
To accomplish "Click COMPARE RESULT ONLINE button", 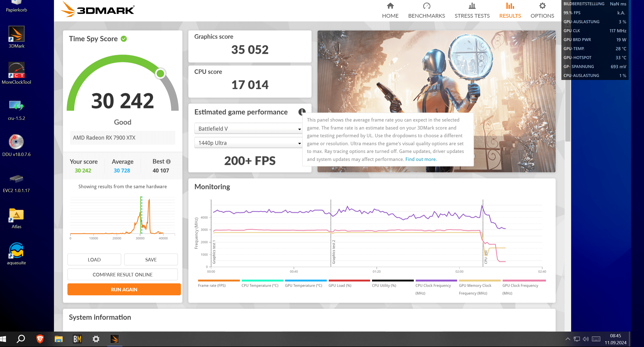I will (122, 275).
